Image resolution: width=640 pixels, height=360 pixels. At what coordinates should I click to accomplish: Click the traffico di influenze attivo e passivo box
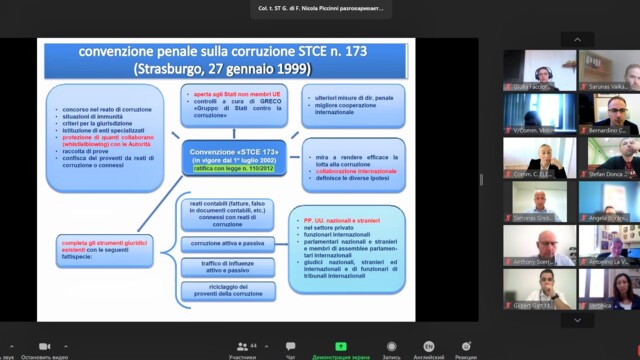tap(227, 267)
